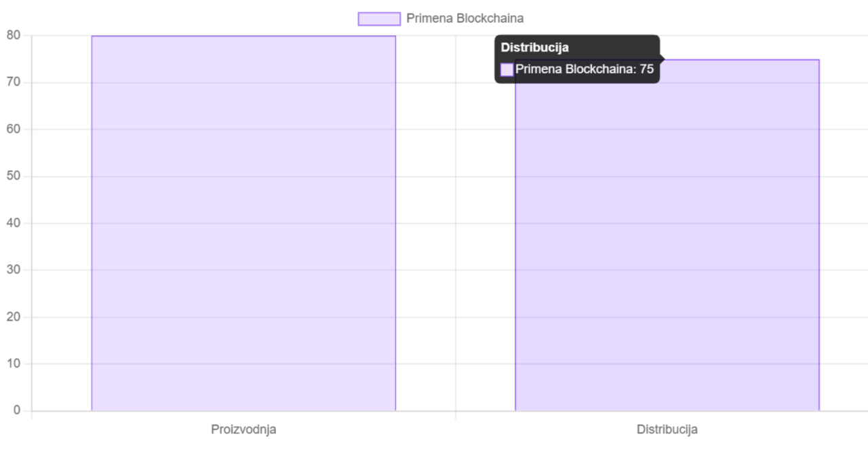Click the Proizvodnja x-axis label
868x468 pixels.
pyautogui.click(x=243, y=429)
